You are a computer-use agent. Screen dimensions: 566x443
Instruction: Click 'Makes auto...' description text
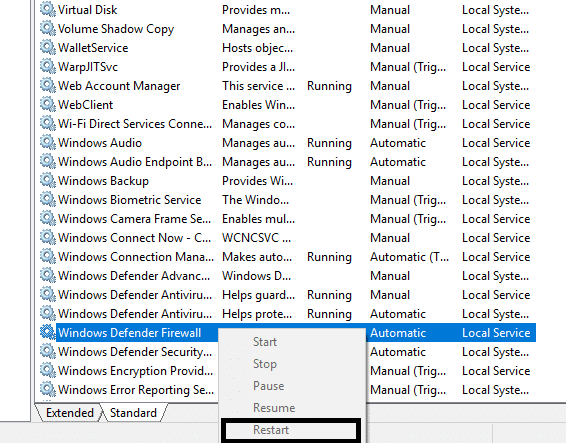tap(257, 257)
